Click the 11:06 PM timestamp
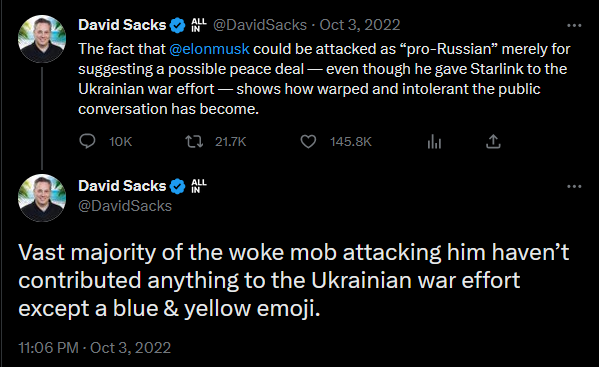 (49, 348)
